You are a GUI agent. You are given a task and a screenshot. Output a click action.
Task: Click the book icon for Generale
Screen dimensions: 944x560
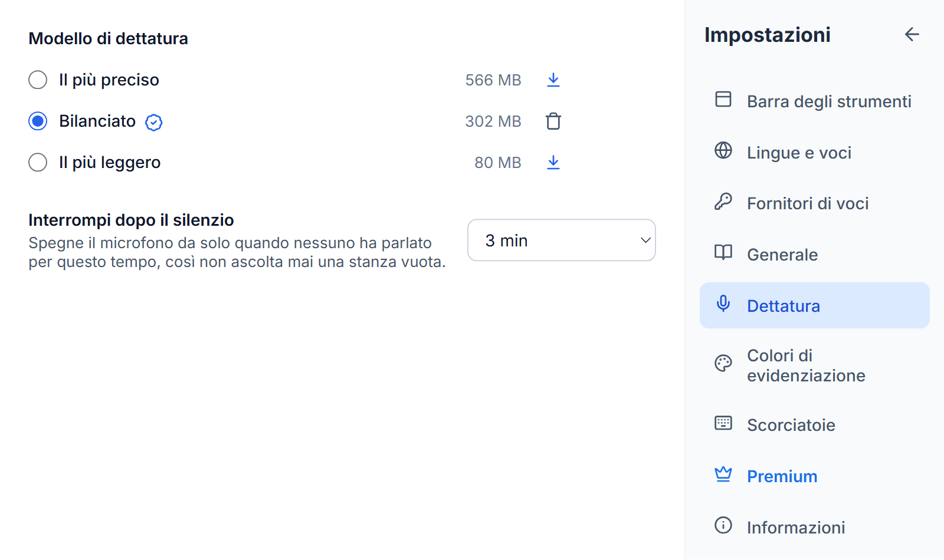click(x=723, y=252)
